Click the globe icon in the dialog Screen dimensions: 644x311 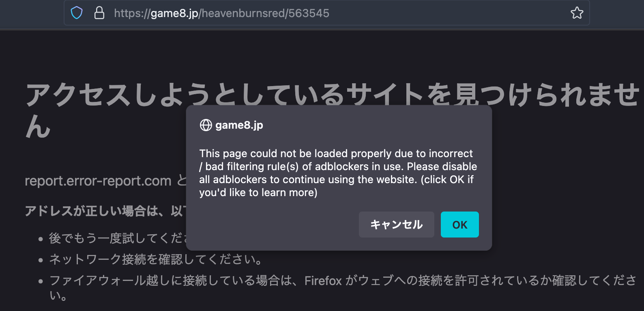[x=206, y=125]
